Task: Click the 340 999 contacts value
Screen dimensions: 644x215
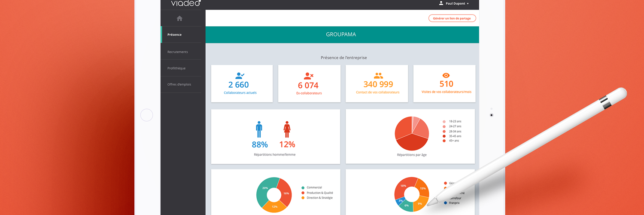Action: point(378,84)
